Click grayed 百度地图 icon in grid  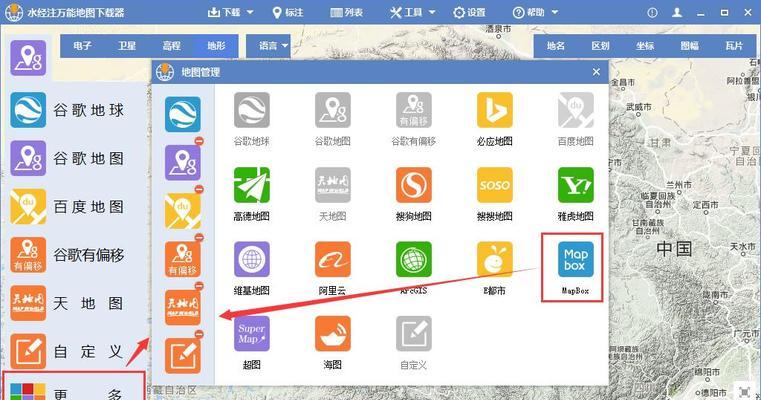[x=576, y=110]
